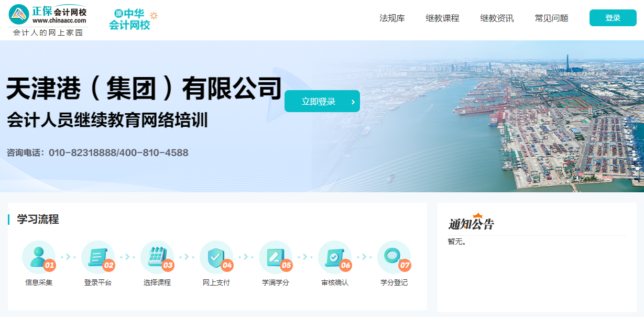Click the 审核确认 step 06 icon

point(335,257)
